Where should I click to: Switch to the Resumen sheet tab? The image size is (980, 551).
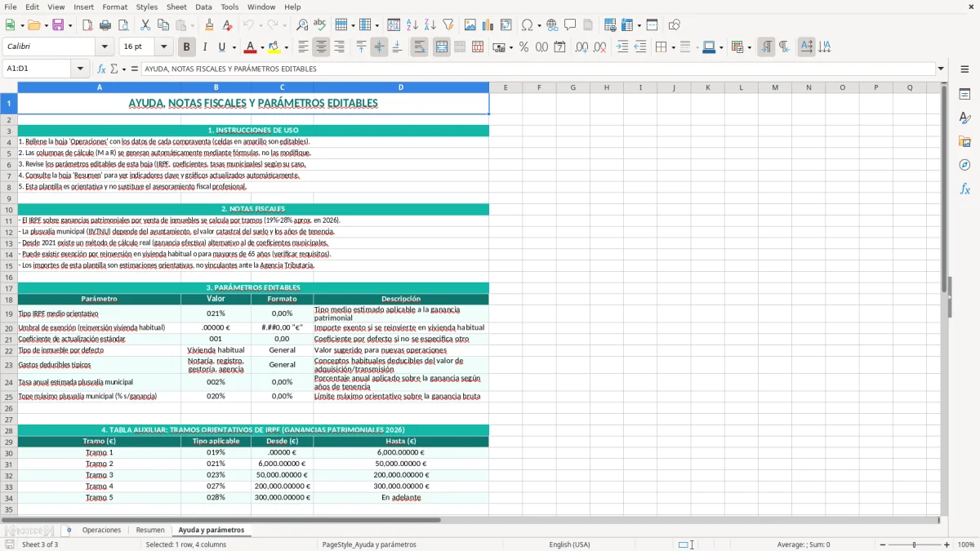tap(150, 530)
